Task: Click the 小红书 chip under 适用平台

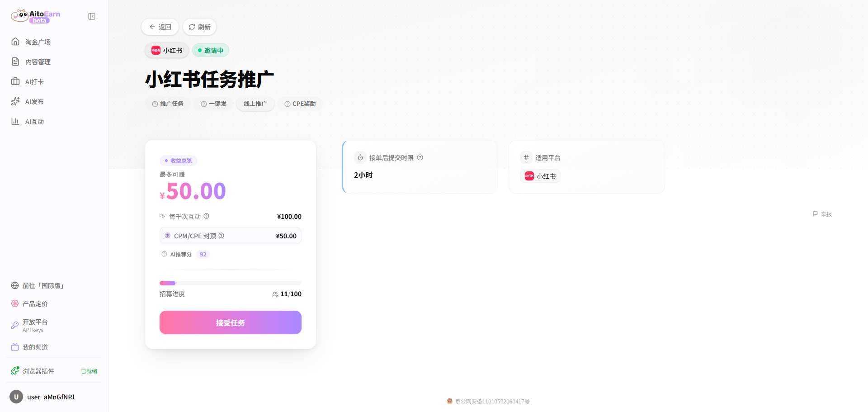Action: 540,176
